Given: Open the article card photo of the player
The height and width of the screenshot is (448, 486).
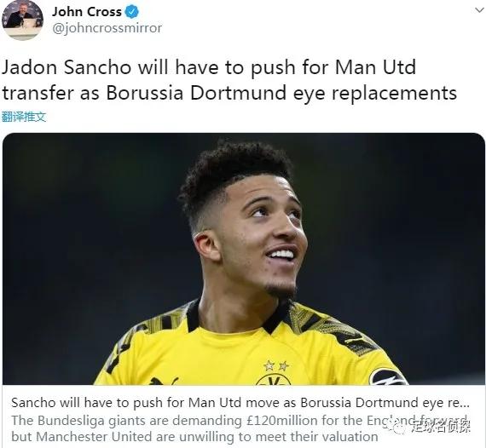Looking at the screenshot, I should pyautogui.click(x=244, y=259).
